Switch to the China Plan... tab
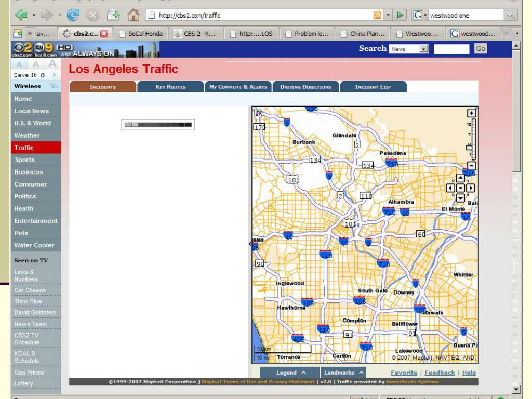 (x=362, y=34)
